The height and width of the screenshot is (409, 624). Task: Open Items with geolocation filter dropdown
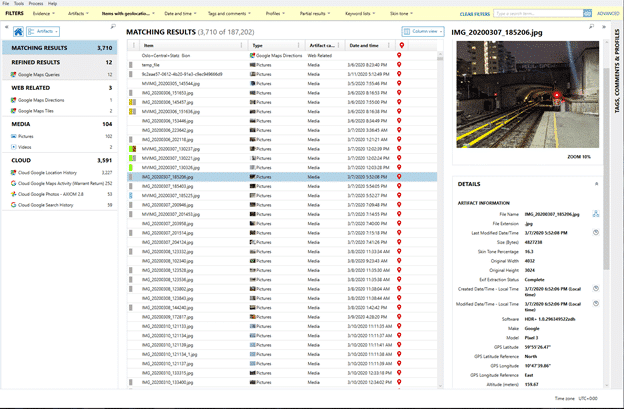(x=128, y=14)
